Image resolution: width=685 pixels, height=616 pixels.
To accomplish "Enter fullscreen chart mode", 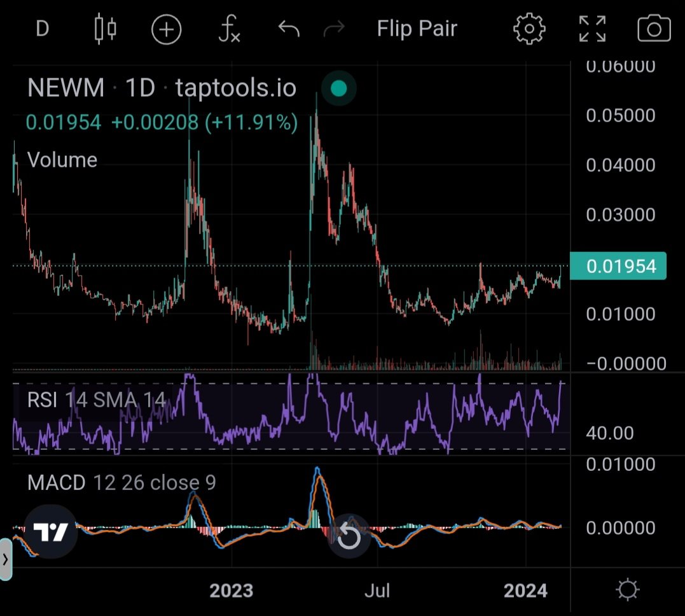I will tap(592, 29).
